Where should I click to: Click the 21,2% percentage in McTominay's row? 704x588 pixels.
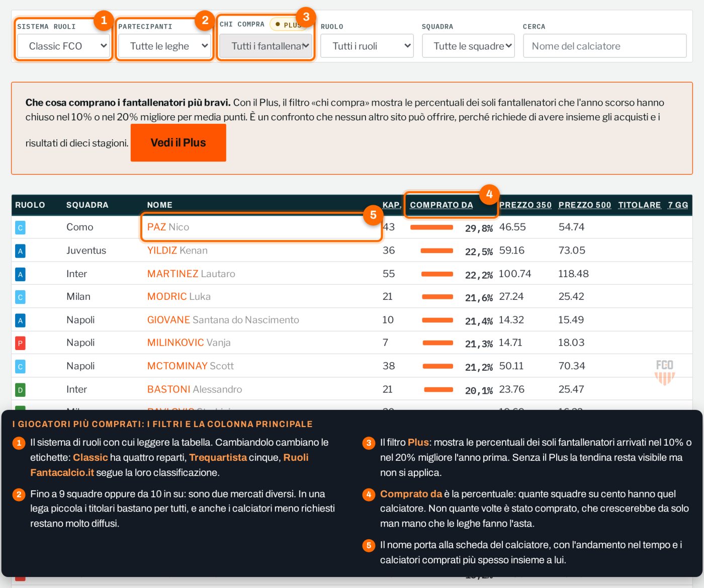click(479, 367)
